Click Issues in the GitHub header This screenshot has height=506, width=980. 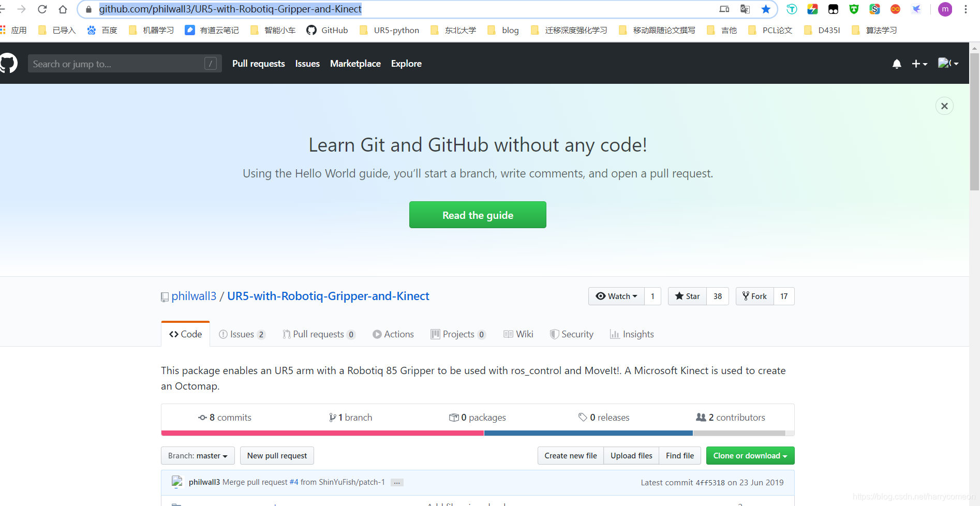click(x=307, y=64)
